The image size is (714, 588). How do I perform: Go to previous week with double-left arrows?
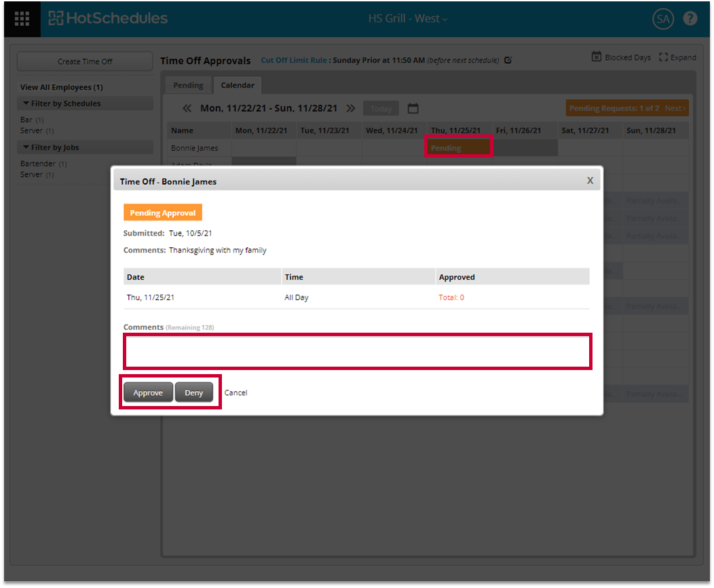(x=187, y=109)
